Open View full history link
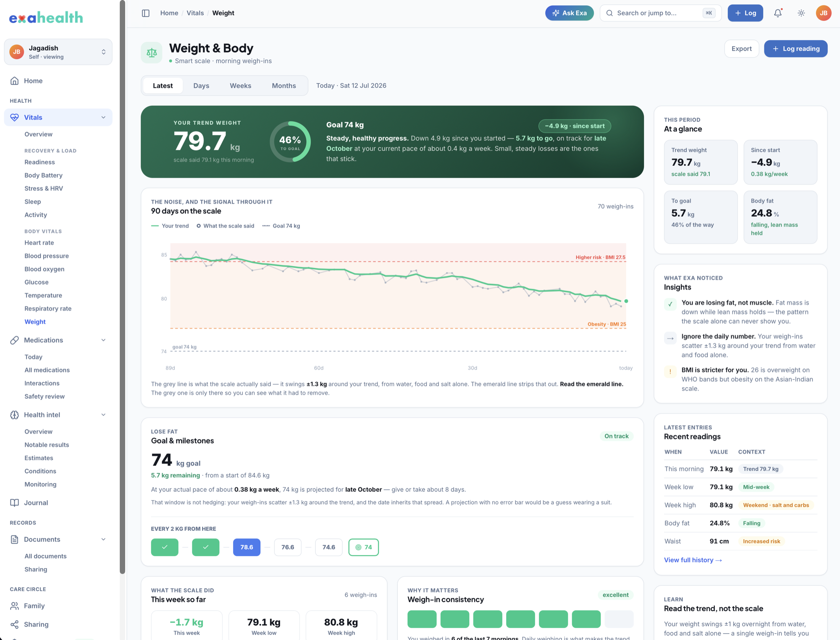Screen dimensions: 840x640 693,560
